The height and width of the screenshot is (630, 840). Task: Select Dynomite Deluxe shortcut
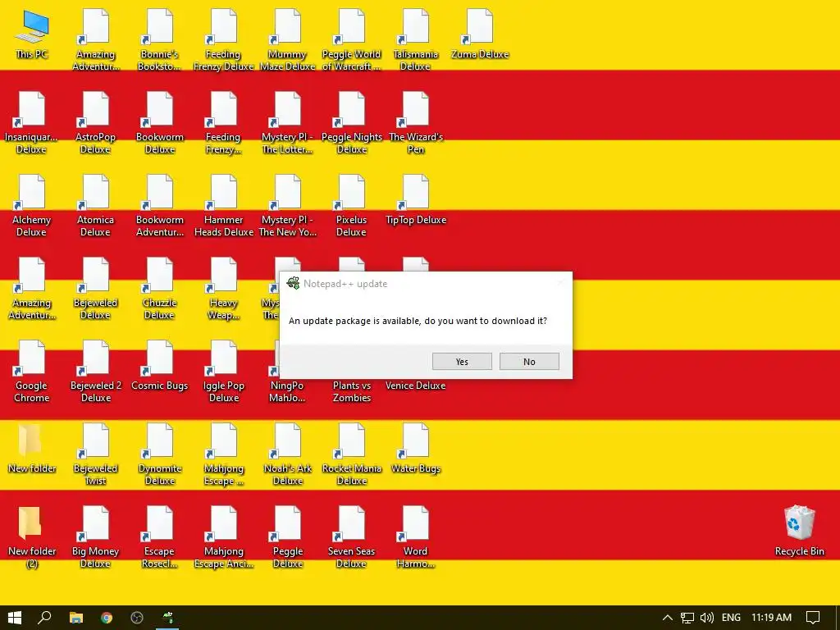pyautogui.click(x=160, y=455)
